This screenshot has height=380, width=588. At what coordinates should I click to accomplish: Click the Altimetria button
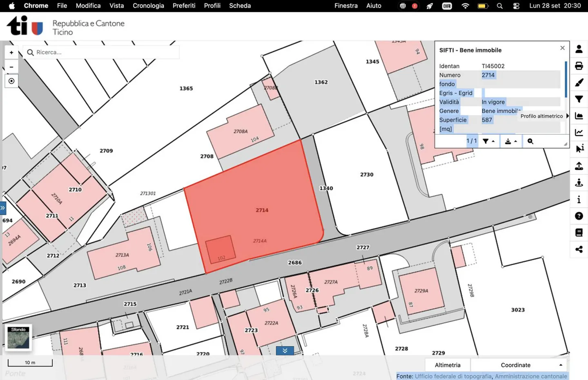click(448, 365)
